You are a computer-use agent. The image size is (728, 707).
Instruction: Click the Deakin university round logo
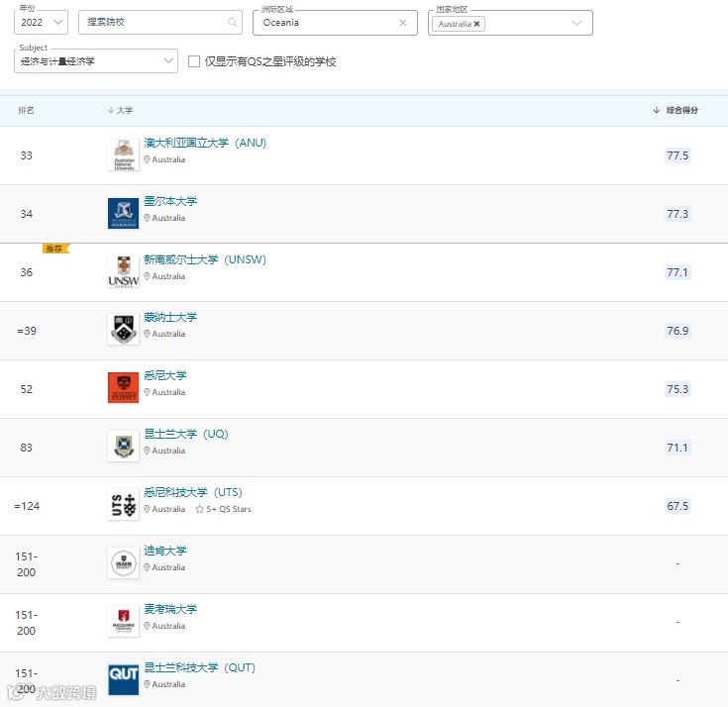click(123, 563)
